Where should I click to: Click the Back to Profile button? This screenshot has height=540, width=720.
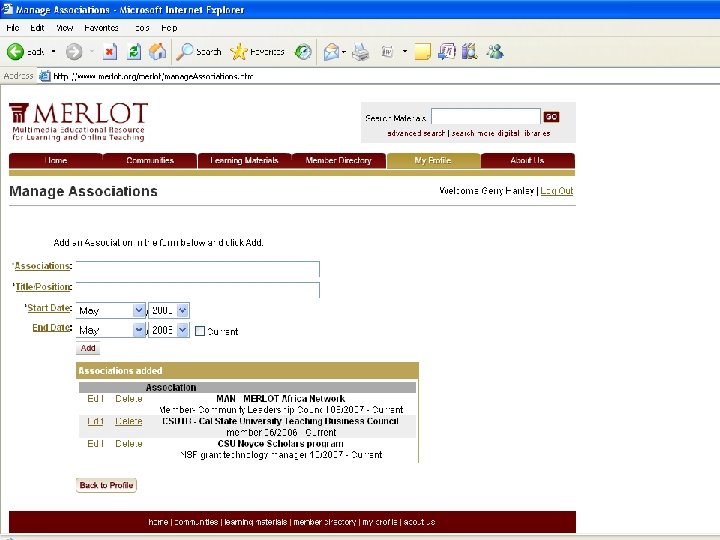point(106,485)
